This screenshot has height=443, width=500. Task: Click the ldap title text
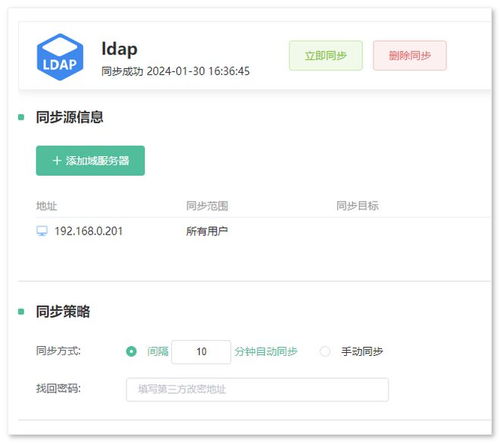pos(119,49)
